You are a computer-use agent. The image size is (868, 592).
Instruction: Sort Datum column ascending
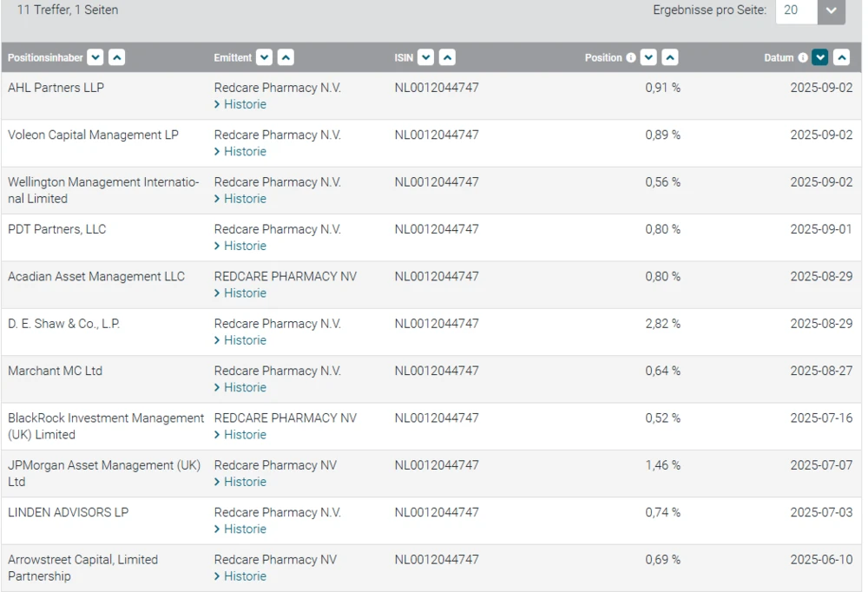tap(841, 58)
